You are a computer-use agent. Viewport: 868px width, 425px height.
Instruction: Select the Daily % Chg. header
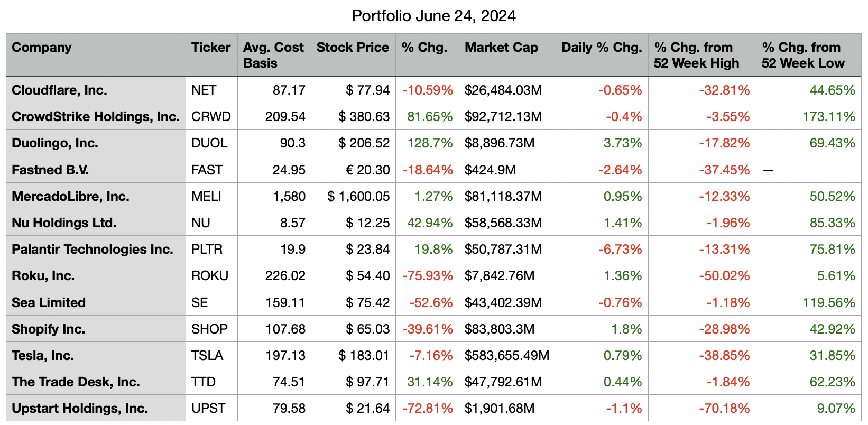[601, 48]
